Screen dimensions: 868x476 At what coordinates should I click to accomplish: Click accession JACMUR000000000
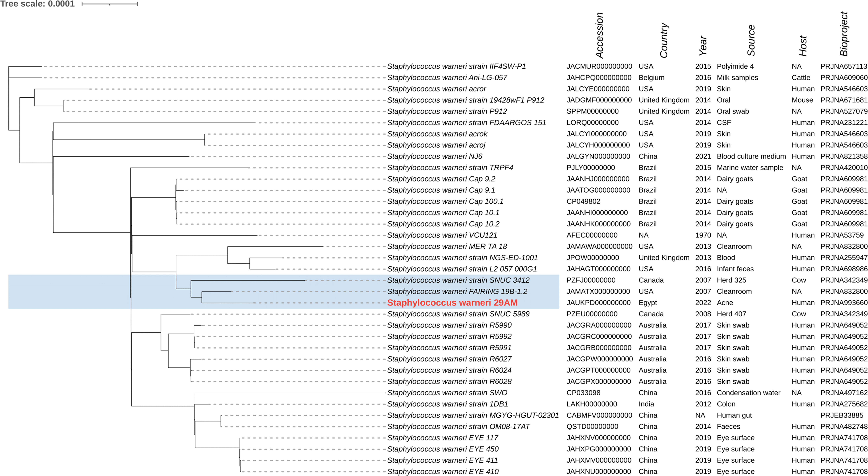[x=600, y=66]
